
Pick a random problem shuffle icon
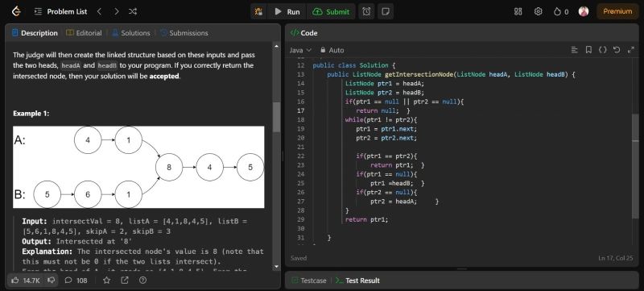133,11
